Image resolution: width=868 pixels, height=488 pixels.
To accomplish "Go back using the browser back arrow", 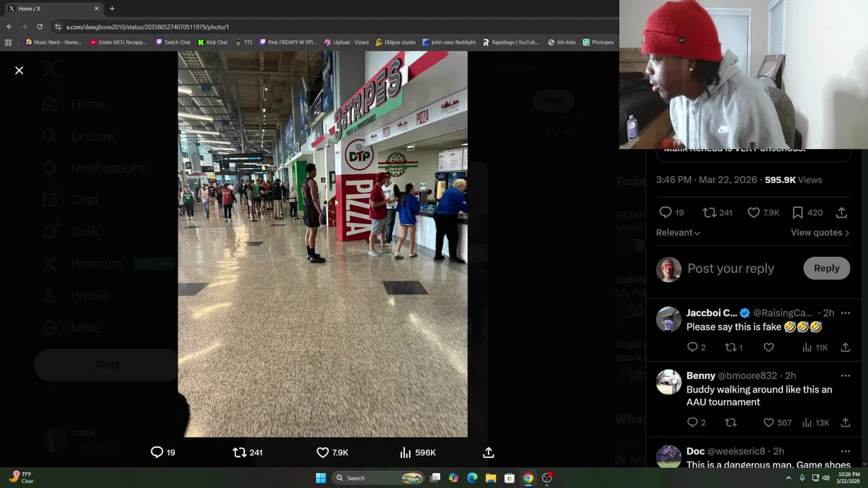I will (9, 26).
